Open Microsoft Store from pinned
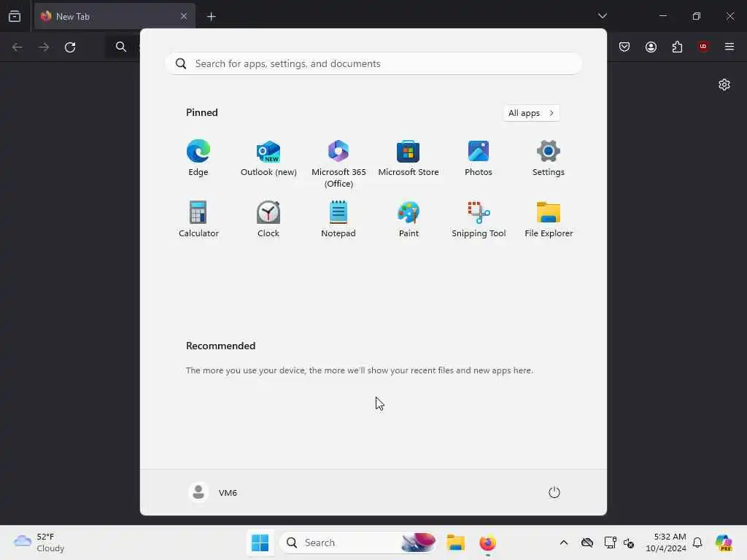Image resolution: width=747 pixels, height=560 pixels. (x=409, y=158)
